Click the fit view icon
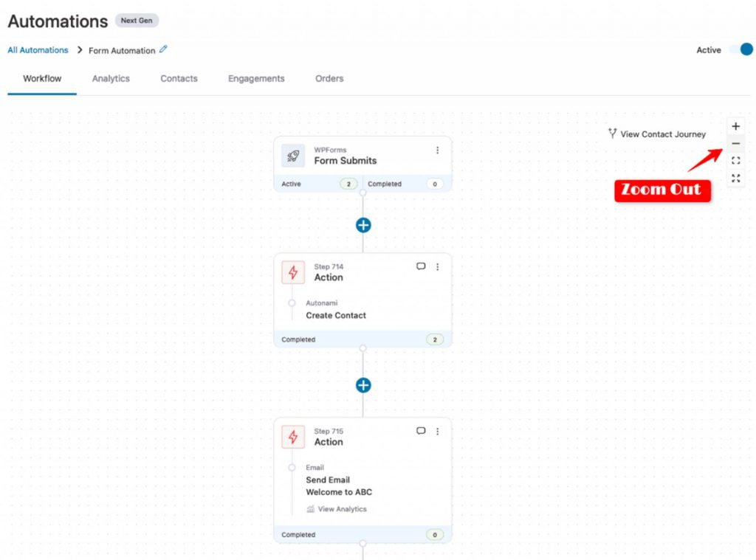The height and width of the screenshot is (560, 756). click(x=735, y=161)
